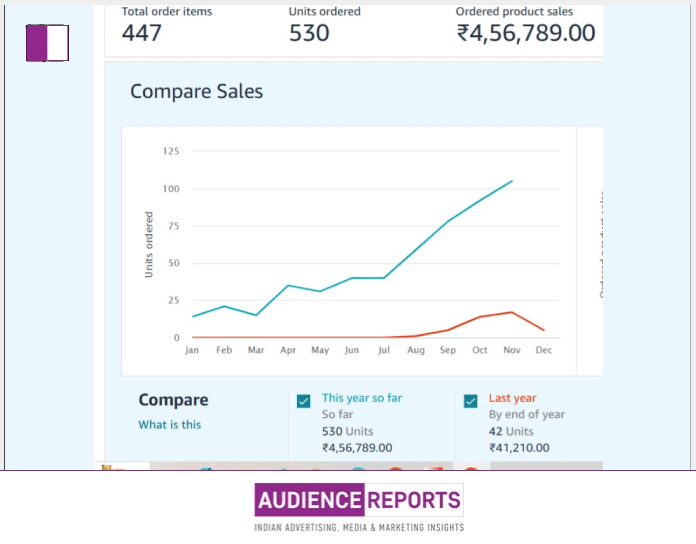The height and width of the screenshot is (544, 696).
Task: Click the Dec label on the chart axis
Action: 544,351
